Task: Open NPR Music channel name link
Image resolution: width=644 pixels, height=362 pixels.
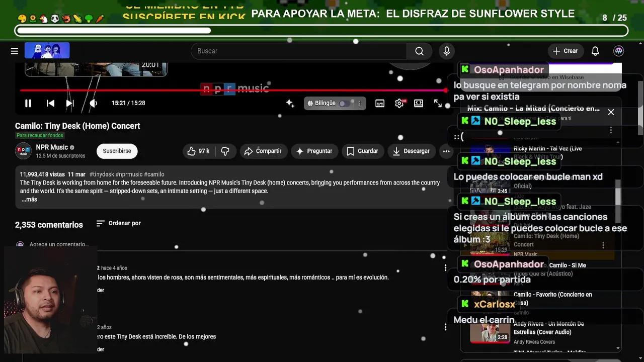Action: pos(52,147)
